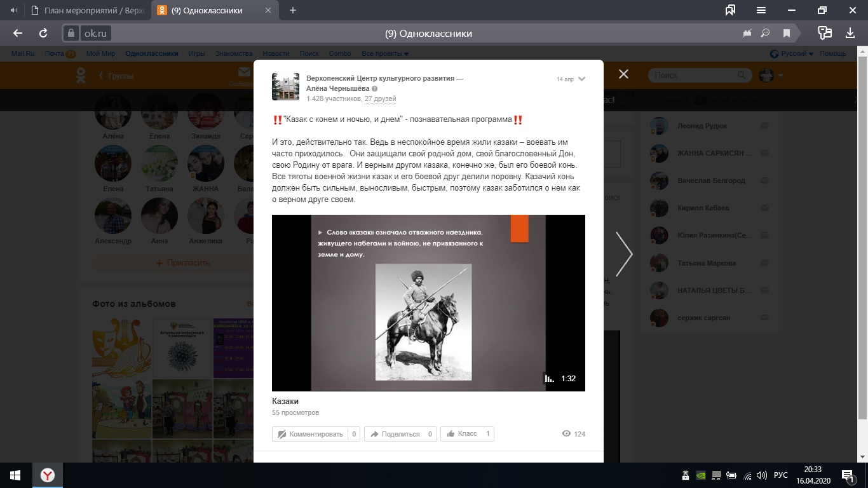Open Анна's member avatar
Viewport: 868px width, 488px height.
pos(159,216)
